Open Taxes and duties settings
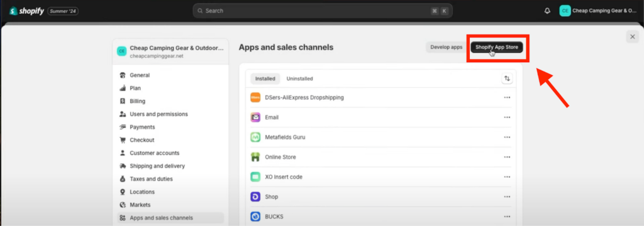Image resolution: width=644 pixels, height=226 pixels. click(x=170, y=179)
